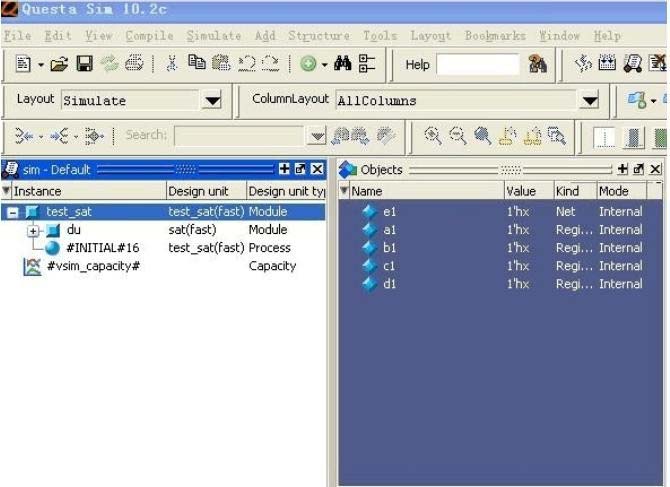Open the Objects Name column filter triangle
Viewport: 670px width, 487px height.
(x=344, y=191)
